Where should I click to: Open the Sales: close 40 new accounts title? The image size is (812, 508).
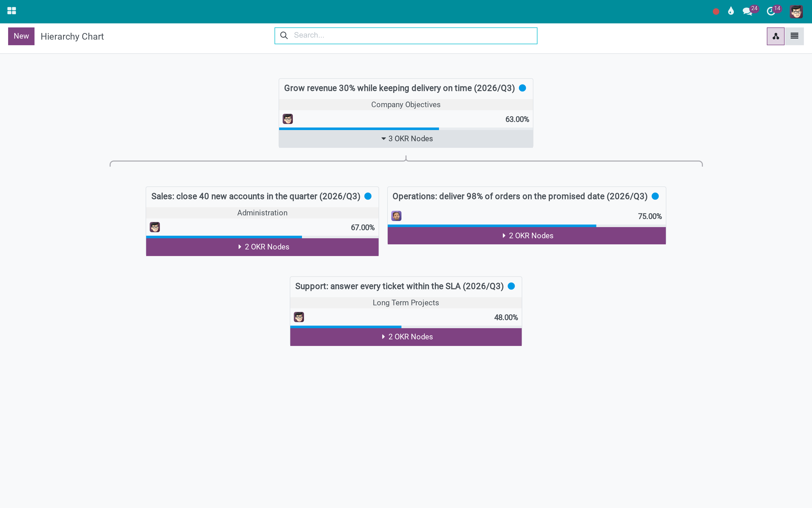coord(256,196)
